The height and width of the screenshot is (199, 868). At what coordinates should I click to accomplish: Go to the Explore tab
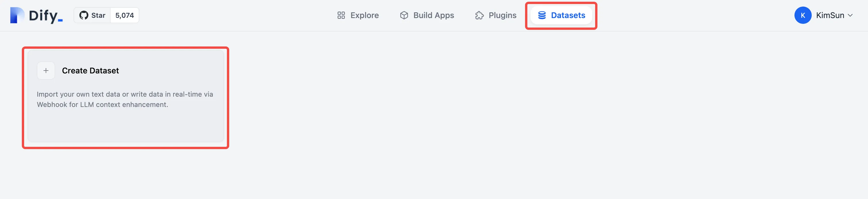tap(364, 15)
